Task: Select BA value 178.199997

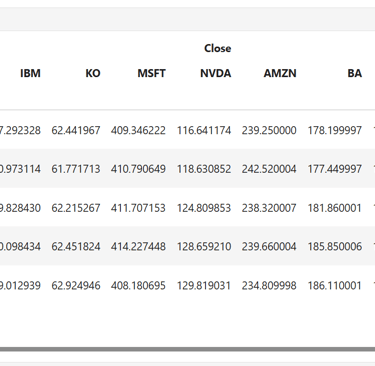Action: click(335, 130)
